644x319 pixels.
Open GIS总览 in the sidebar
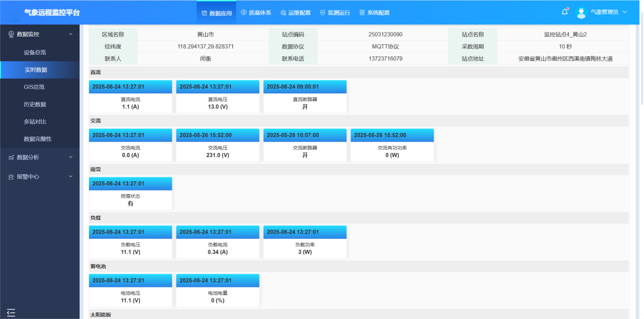[34, 87]
